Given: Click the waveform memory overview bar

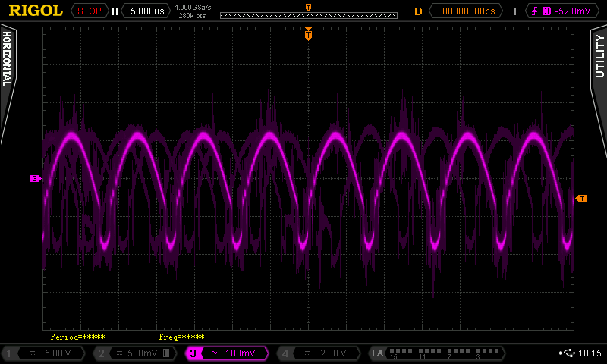Looking at the screenshot, I should [308, 14].
